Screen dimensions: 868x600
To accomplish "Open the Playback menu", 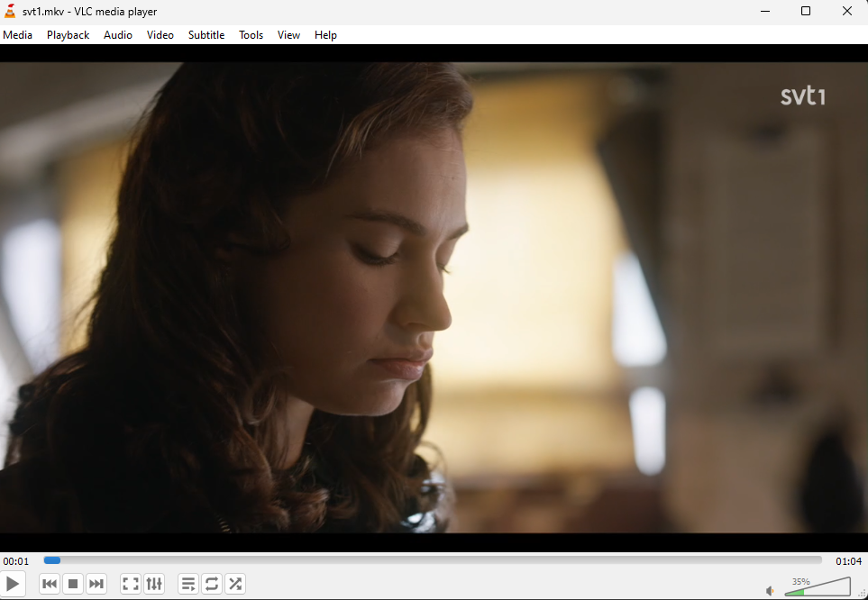I will [x=69, y=35].
